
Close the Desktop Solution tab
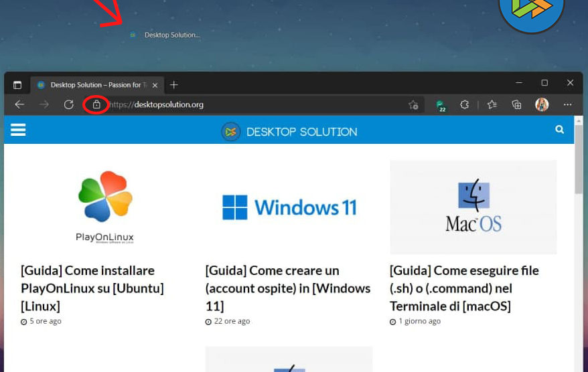point(155,86)
